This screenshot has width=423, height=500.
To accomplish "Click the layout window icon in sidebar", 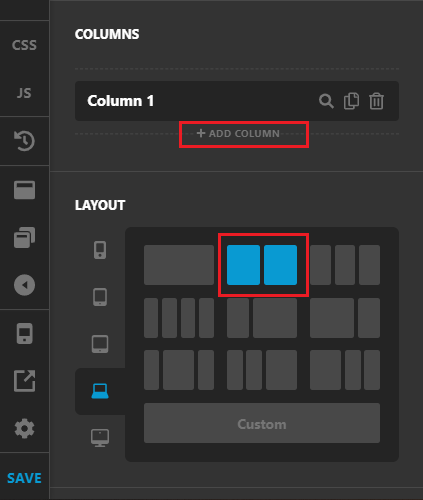I will pos(24,190).
